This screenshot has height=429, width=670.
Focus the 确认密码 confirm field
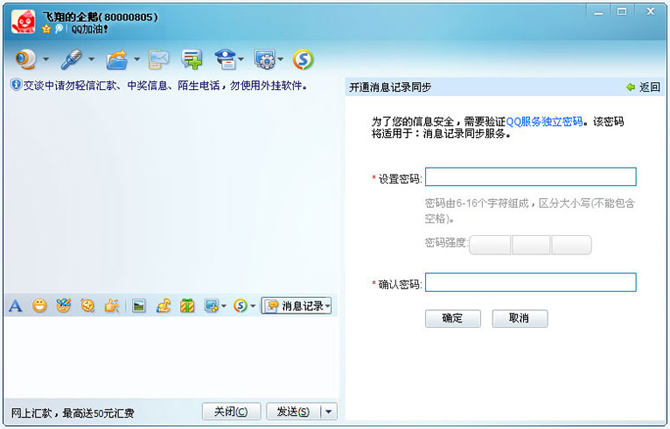pyautogui.click(x=531, y=282)
